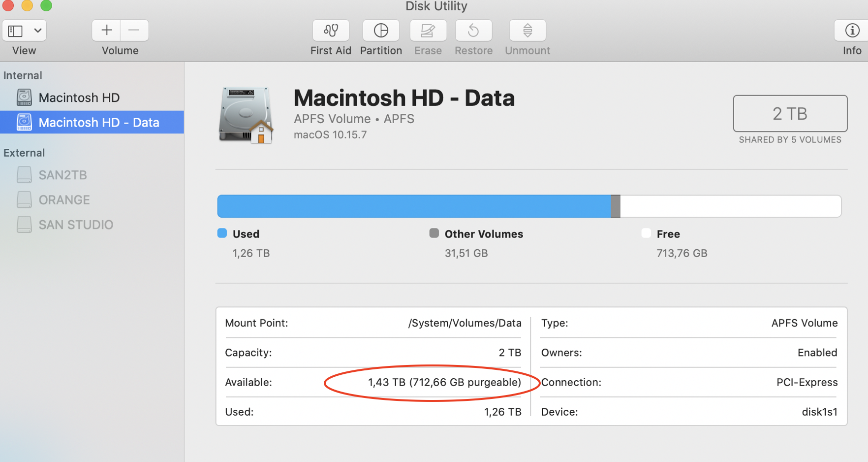
Task: Click the ORANGE drive icon
Action: (24, 199)
